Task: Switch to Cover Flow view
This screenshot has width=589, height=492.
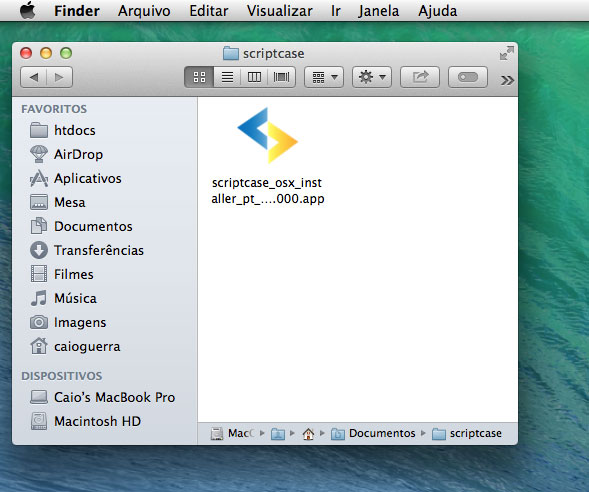Action: pos(281,77)
